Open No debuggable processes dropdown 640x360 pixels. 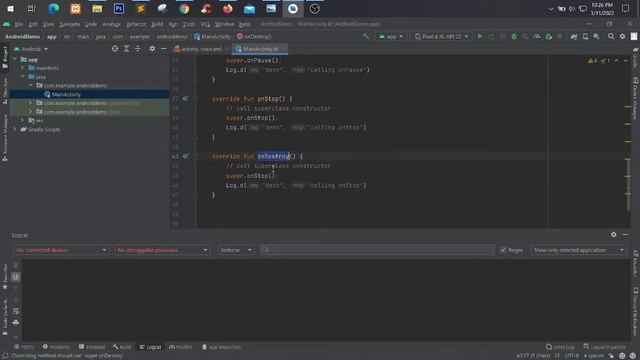point(162,250)
